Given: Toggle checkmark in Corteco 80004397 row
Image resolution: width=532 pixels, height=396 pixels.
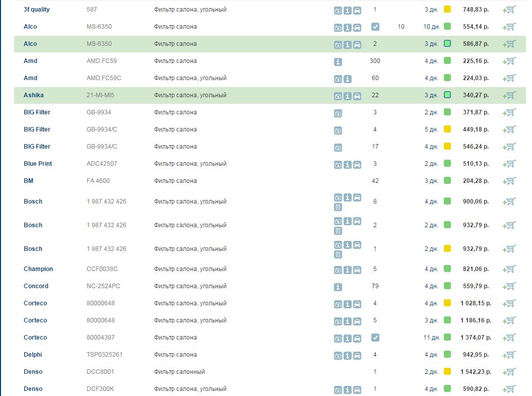Looking at the screenshot, I should 375,338.
